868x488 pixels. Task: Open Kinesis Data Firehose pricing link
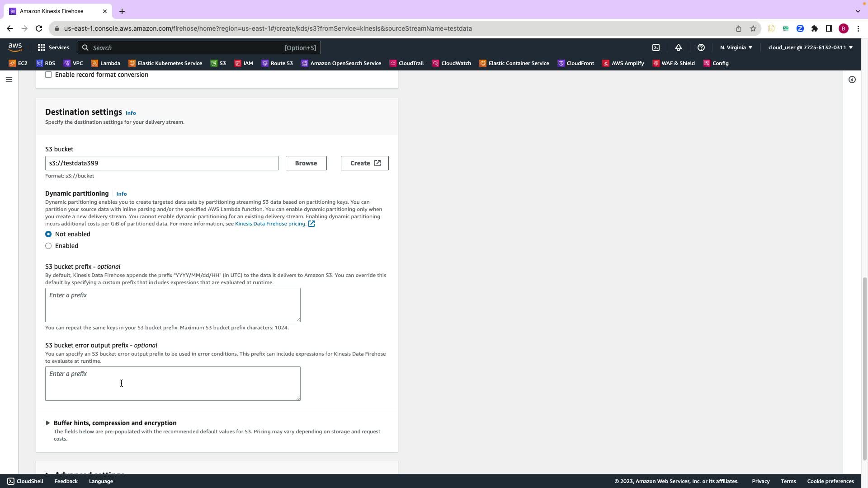point(270,224)
